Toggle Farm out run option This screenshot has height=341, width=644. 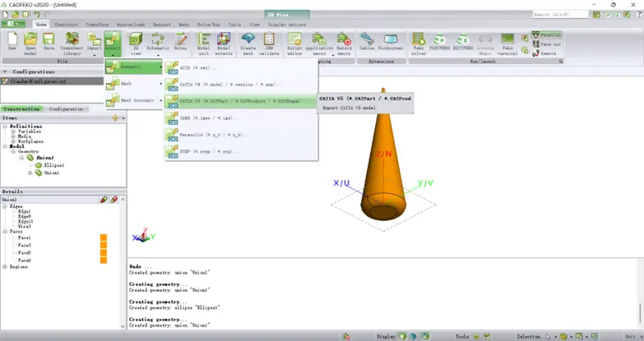(x=546, y=44)
